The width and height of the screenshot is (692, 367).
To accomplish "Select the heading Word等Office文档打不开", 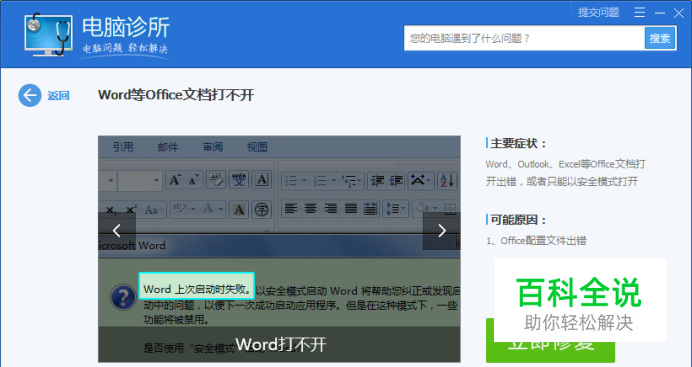I will pyautogui.click(x=176, y=95).
